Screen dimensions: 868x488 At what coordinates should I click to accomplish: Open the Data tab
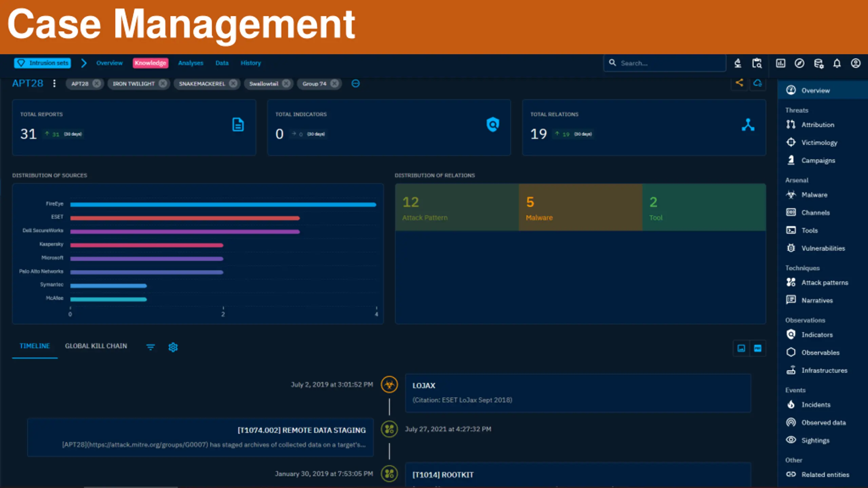pyautogui.click(x=222, y=63)
